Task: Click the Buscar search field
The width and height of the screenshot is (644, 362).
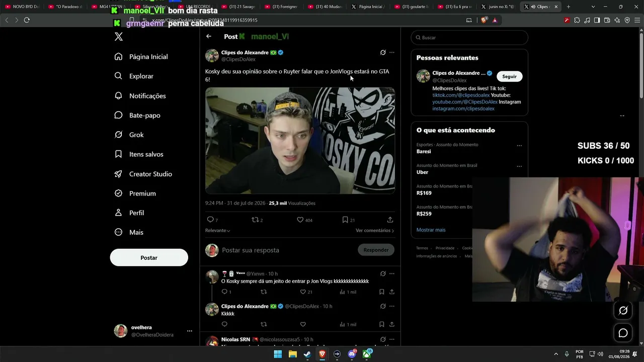Action: [x=469, y=38]
